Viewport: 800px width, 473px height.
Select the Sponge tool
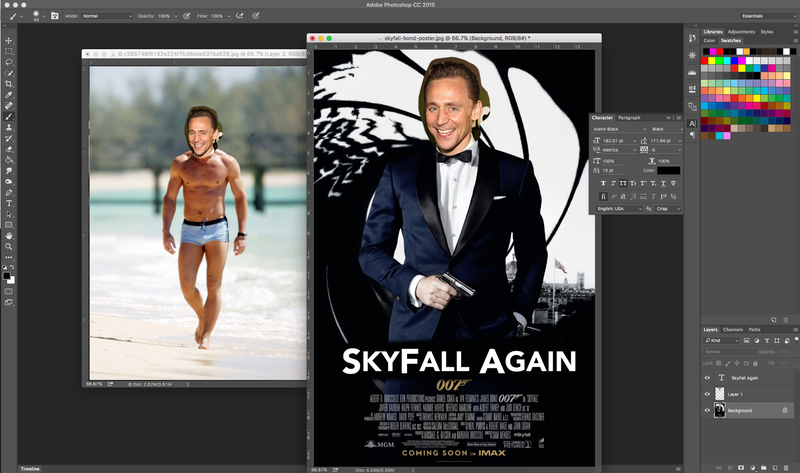click(x=9, y=182)
